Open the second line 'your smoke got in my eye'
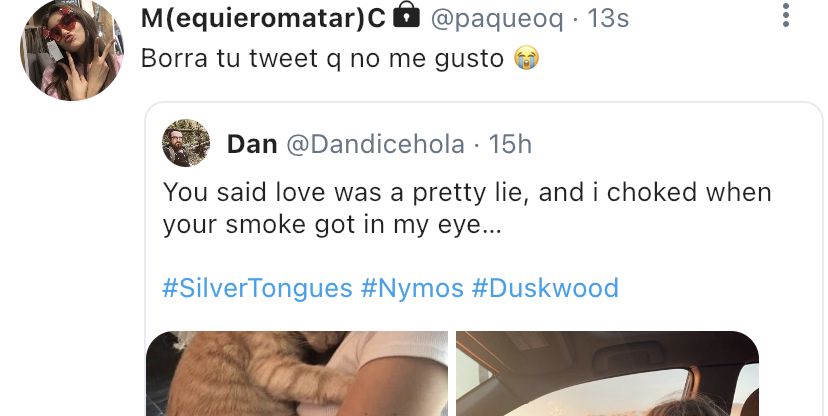The width and height of the screenshot is (828, 416). (332, 225)
